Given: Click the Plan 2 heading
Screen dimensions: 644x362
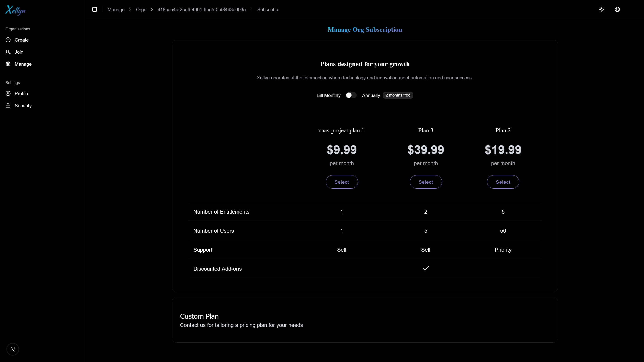Looking at the screenshot, I should 503,130.
